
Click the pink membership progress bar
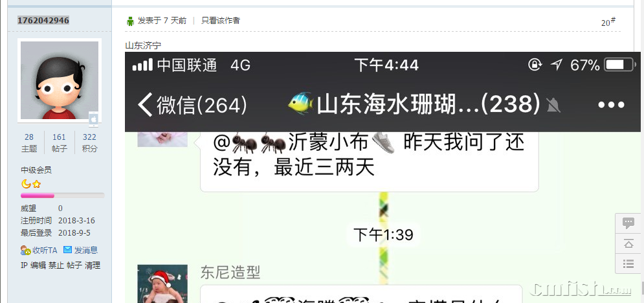tap(62, 196)
